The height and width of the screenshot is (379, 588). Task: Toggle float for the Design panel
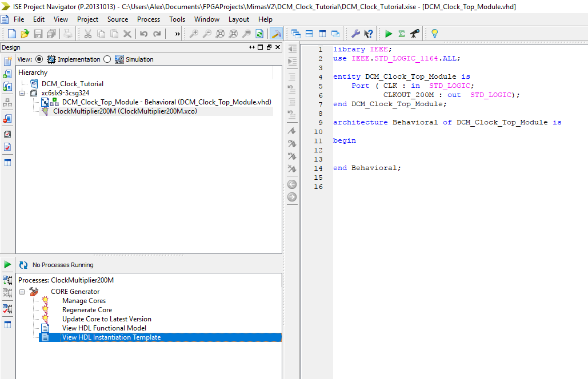coord(269,47)
